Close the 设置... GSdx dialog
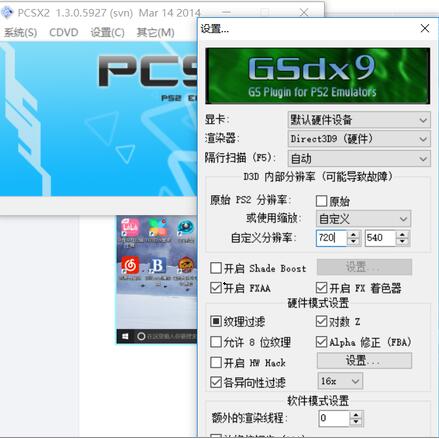 coord(425,28)
